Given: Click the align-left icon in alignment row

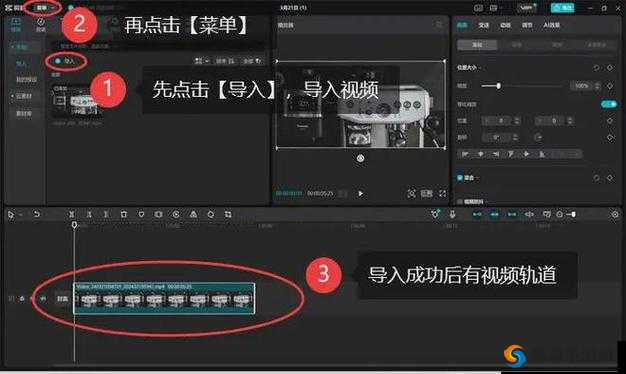Looking at the screenshot, I should (466, 154).
